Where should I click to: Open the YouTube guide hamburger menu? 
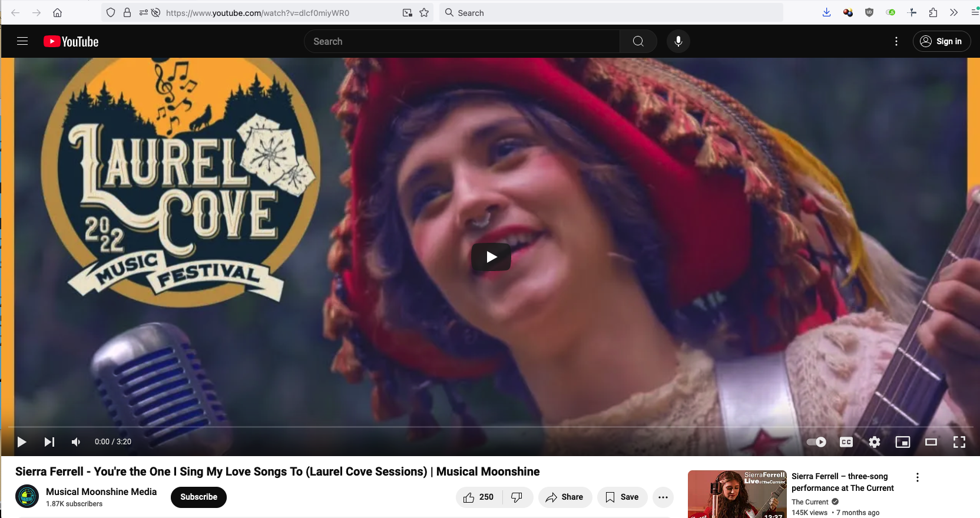22,41
